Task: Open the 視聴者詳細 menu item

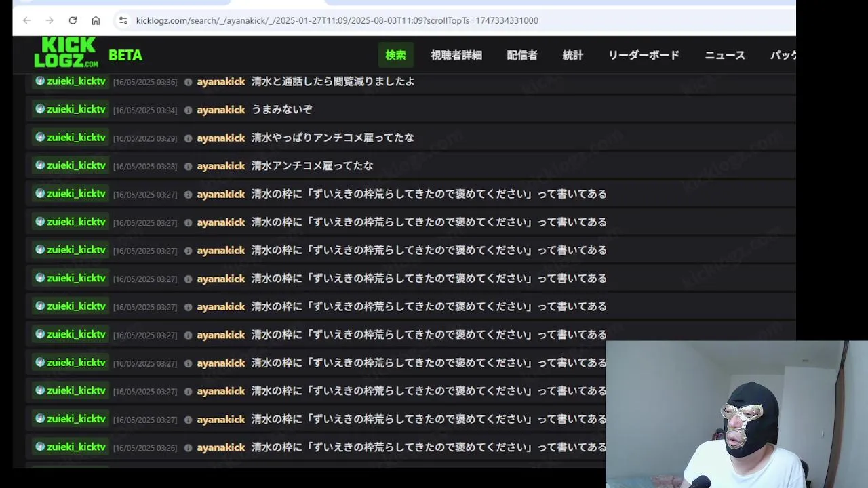Action: pos(456,55)
